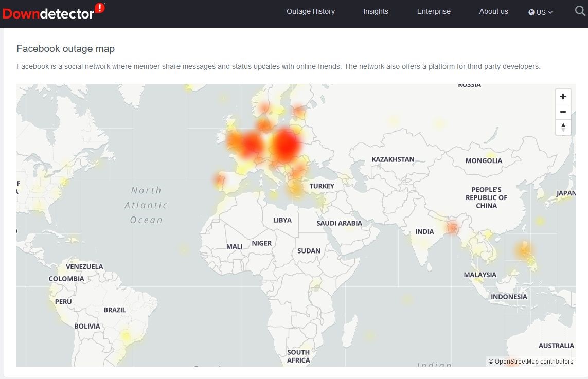588x379 pixels.
Task: Click the COLOMBIA label on the map
Action: 66,279
